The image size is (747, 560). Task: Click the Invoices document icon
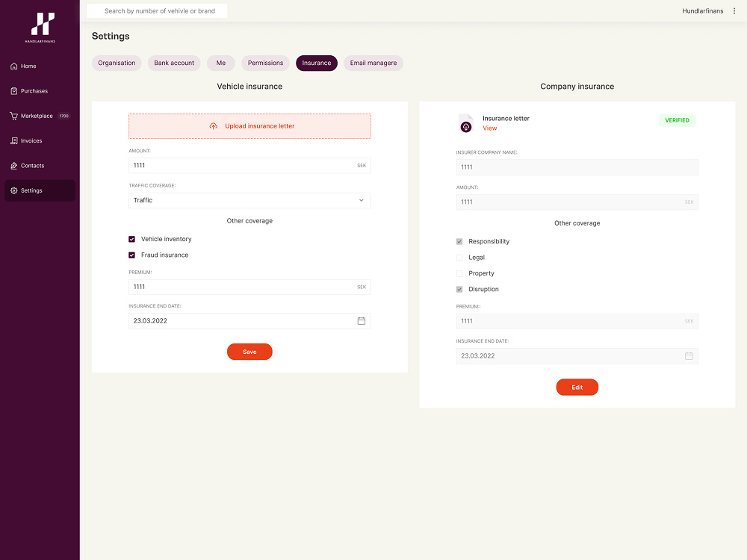[13, 140]
